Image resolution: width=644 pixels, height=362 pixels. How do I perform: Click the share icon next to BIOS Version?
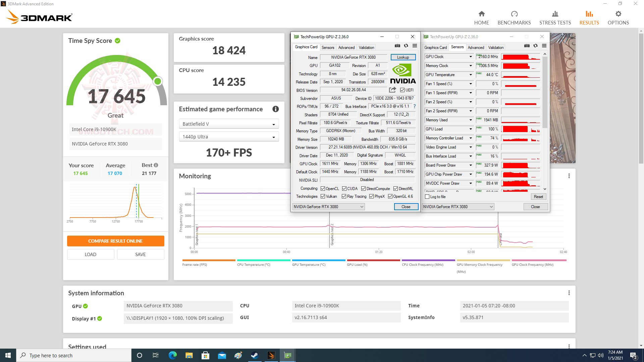(x=392, y=90)
